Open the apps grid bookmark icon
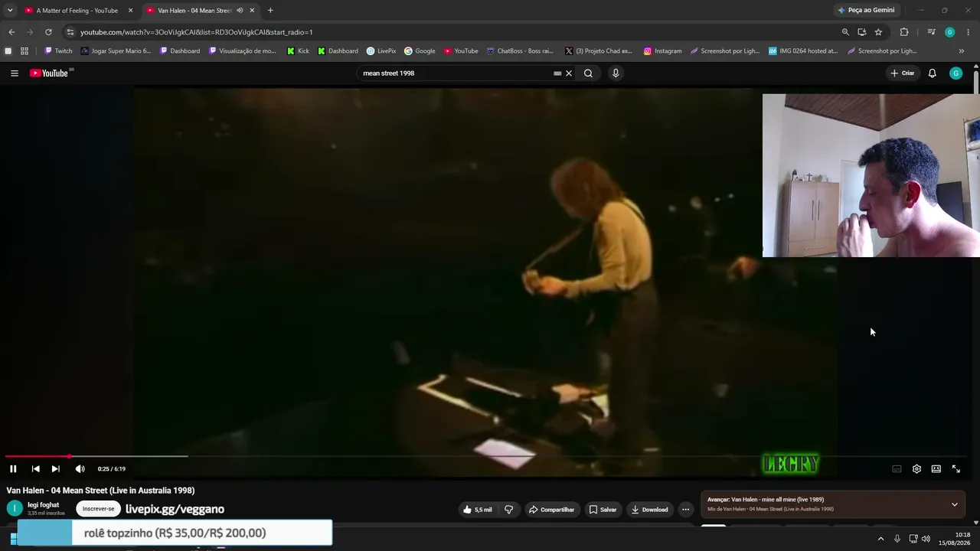Viewport: 980px width, 551px height. (x=24, y=51)
